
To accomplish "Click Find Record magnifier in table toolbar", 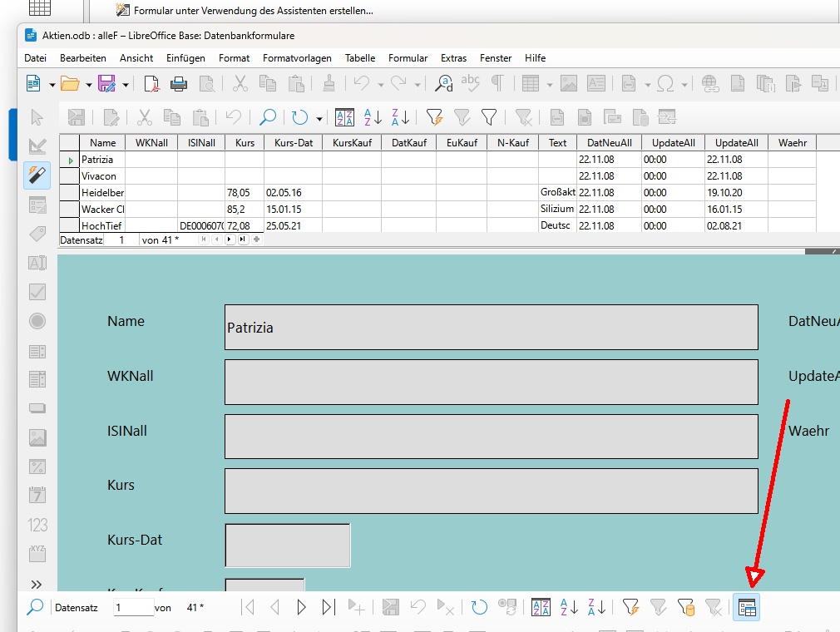I will click(267, 117).
